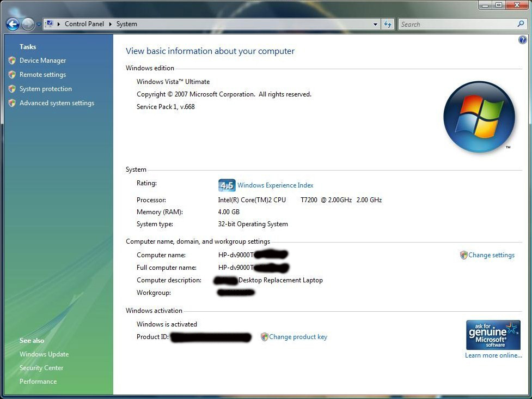532x399 pixels.
Task: Open the Learn more online link
Action: [x=493, y=355]
